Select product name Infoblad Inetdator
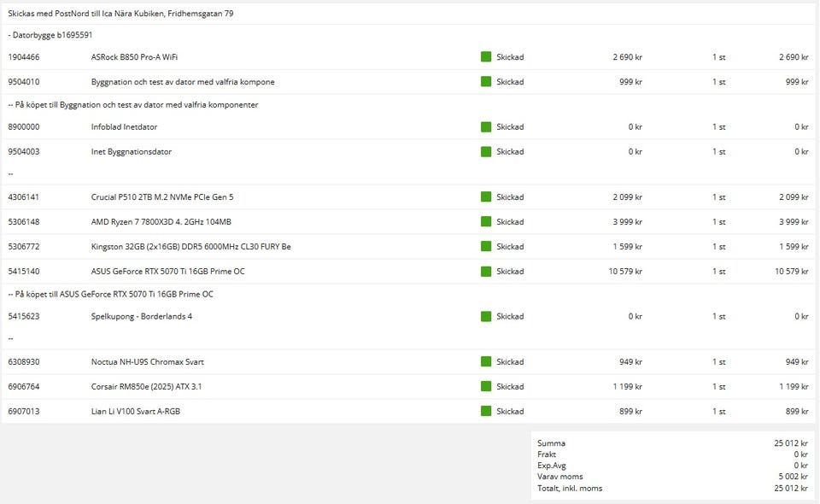820x504 pixels. [124, 127]
